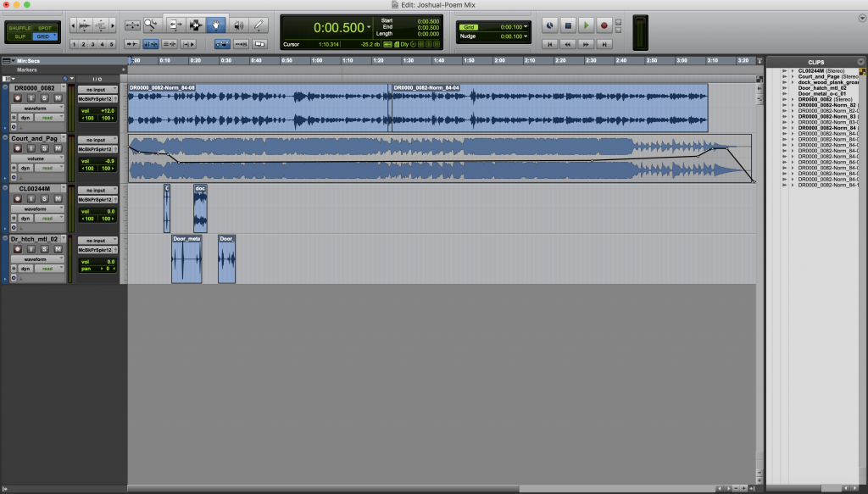Select the Pencil tool
The image size is (868, 494).
pyautogui.click(x=259, y=25)
